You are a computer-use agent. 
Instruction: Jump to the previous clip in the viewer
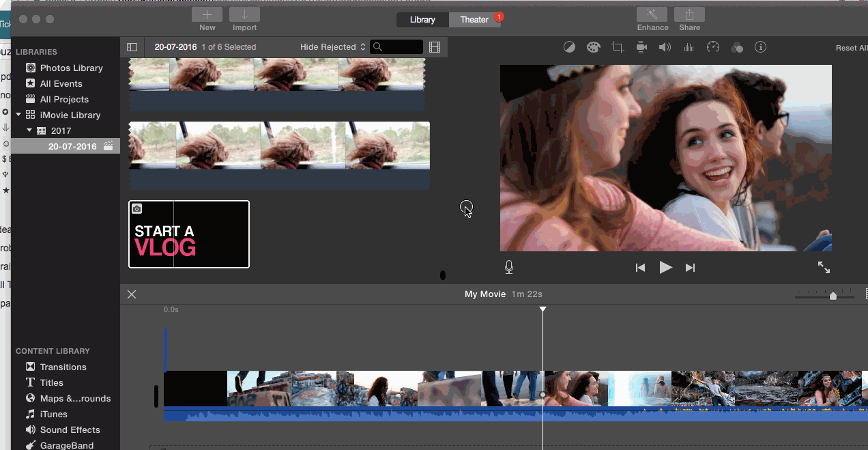point(640,268)
